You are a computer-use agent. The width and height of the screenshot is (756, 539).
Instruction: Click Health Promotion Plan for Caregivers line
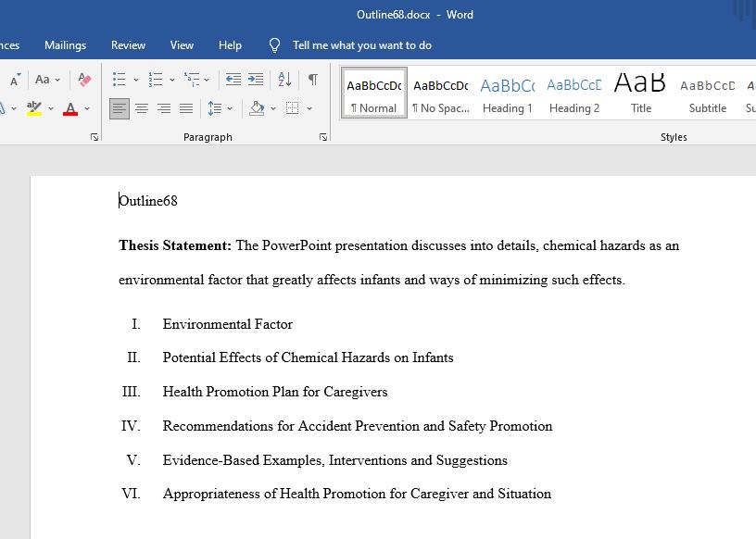275,392
